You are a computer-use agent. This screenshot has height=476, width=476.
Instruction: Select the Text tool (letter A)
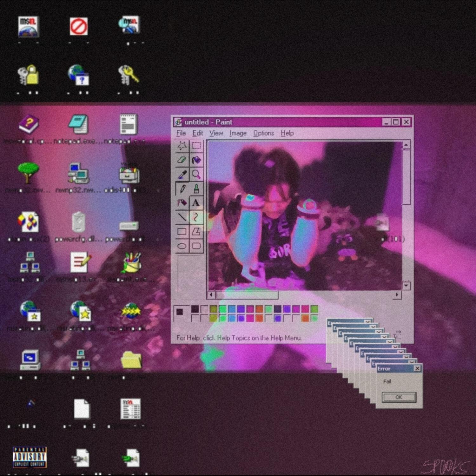(x=196, y=203)
